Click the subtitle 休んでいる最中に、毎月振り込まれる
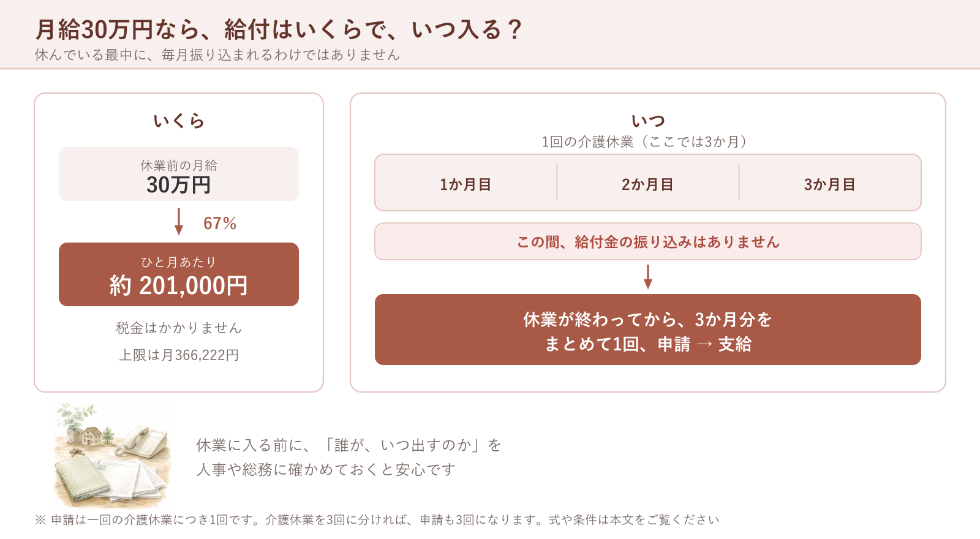This screenshot has width=980, height=539. [x=217, y=55]
